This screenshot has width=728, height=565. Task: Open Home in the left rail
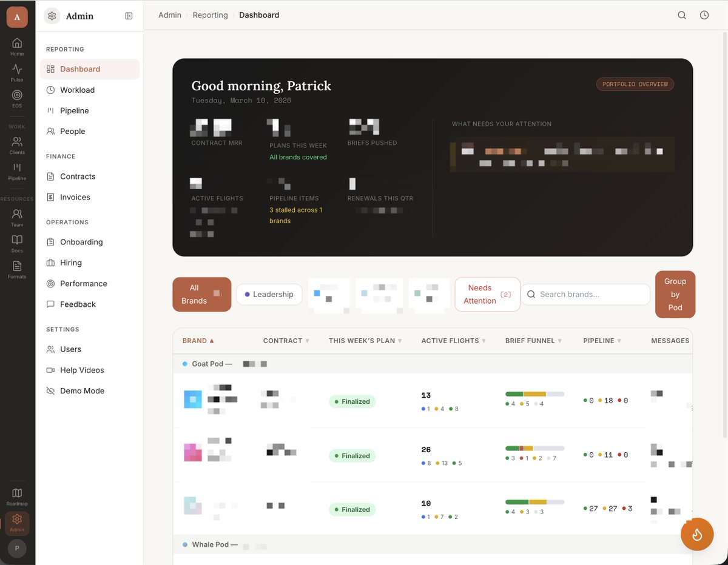[17, 47]
